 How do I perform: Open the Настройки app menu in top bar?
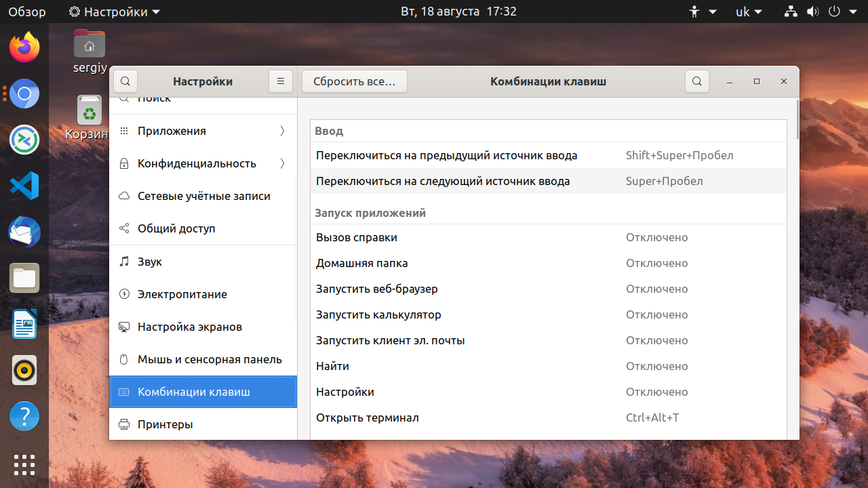coord(115,12)
